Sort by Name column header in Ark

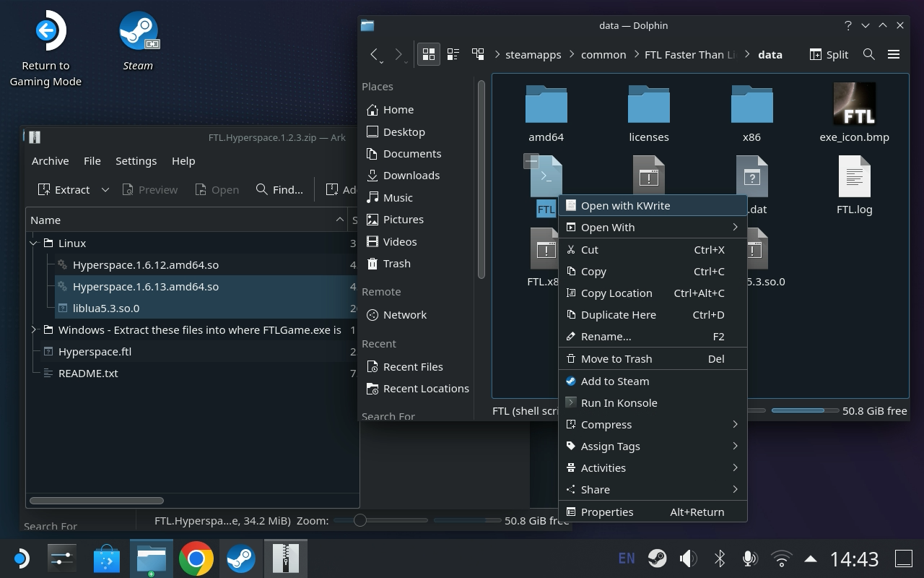[x=188, y=220]
